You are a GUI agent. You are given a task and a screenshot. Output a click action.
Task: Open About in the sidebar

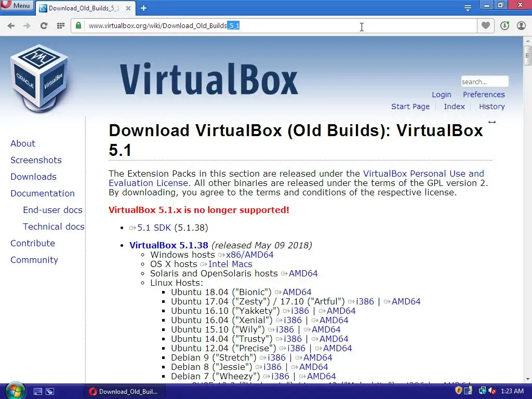23,143
